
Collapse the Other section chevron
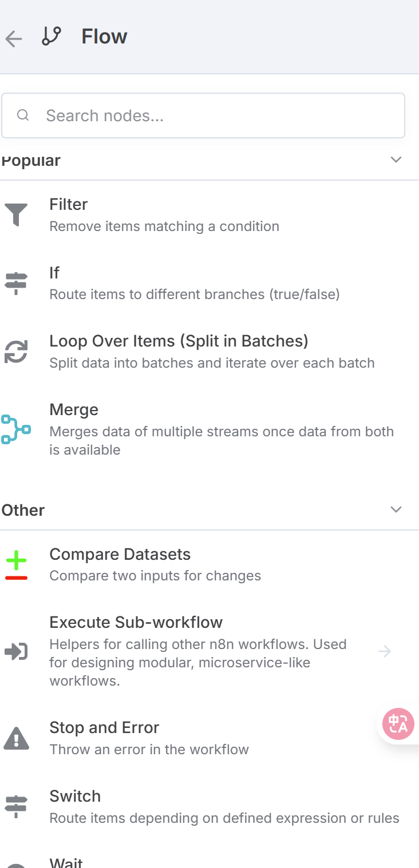tap(396, 509)
